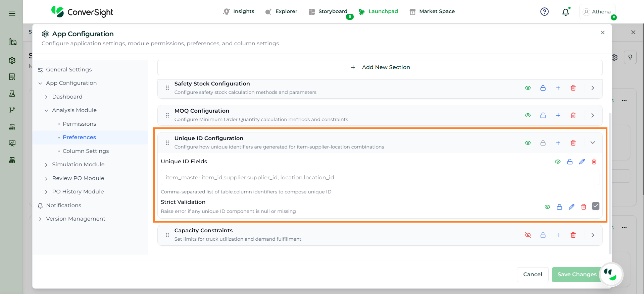
Task: Click the Unique ID Fields text input
Action: coord(380,177)
